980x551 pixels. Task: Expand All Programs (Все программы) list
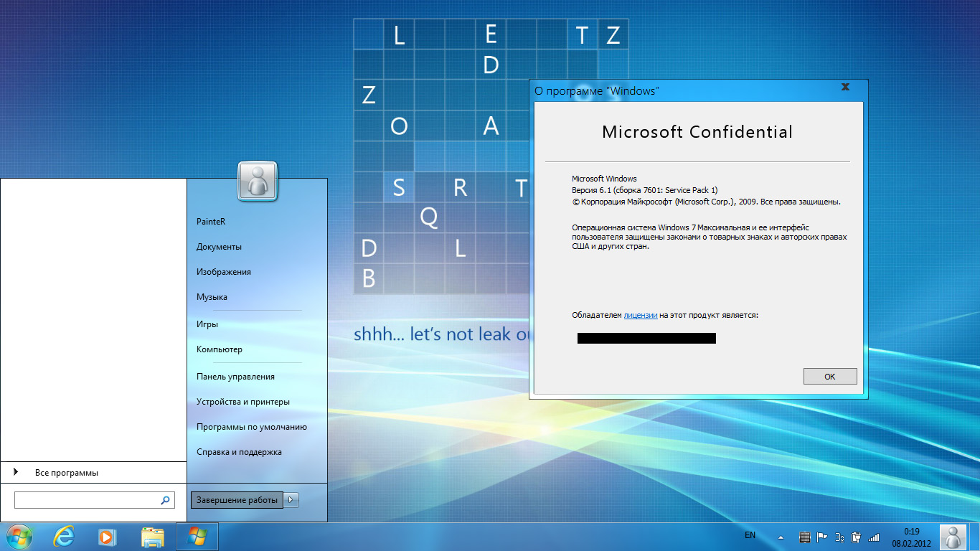[x=93, y=473]
